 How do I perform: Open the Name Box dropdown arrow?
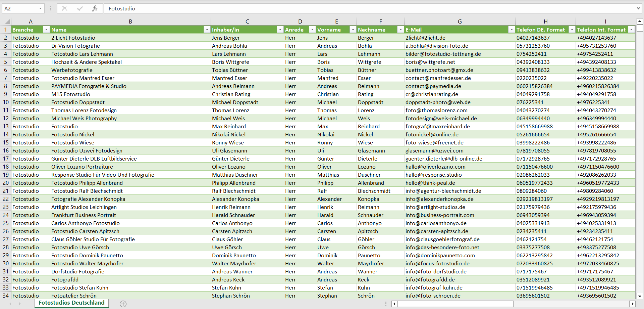point(40,8)
